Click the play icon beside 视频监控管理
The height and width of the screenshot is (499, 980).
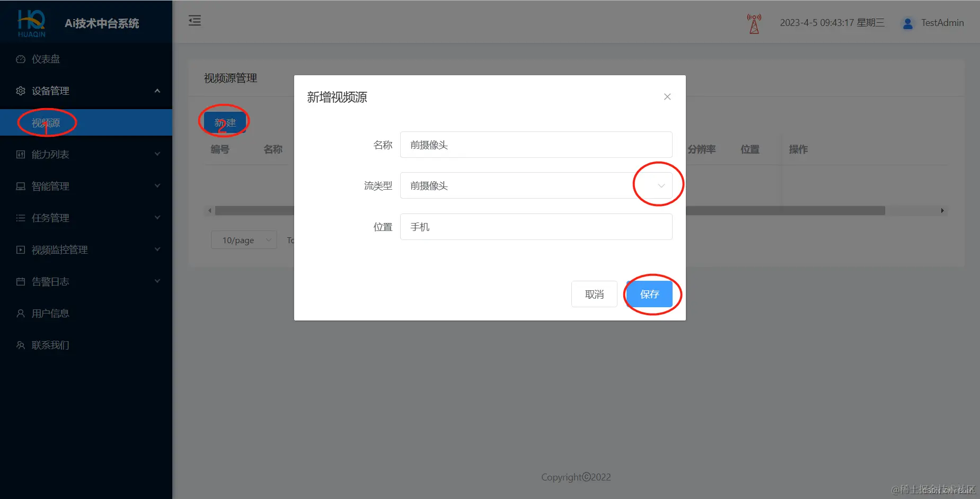[x=21, y=249]
